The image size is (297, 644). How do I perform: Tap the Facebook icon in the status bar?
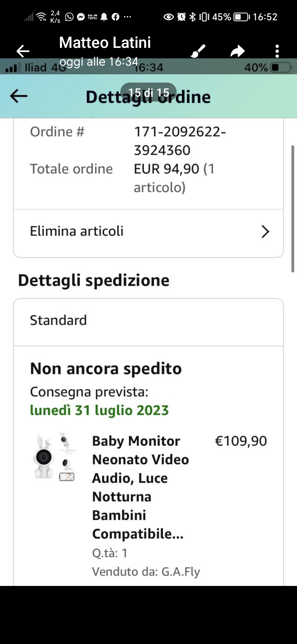[116, 17]
